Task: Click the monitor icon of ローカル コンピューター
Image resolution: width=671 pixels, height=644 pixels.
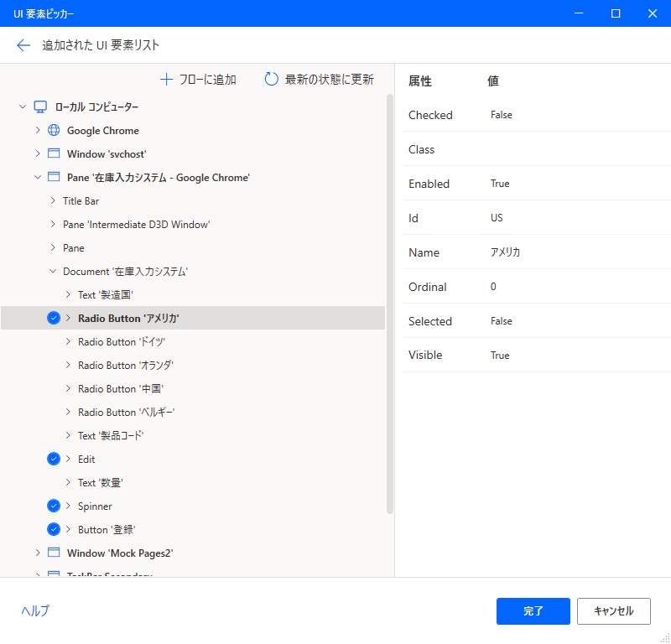Action: coord(40,106)
